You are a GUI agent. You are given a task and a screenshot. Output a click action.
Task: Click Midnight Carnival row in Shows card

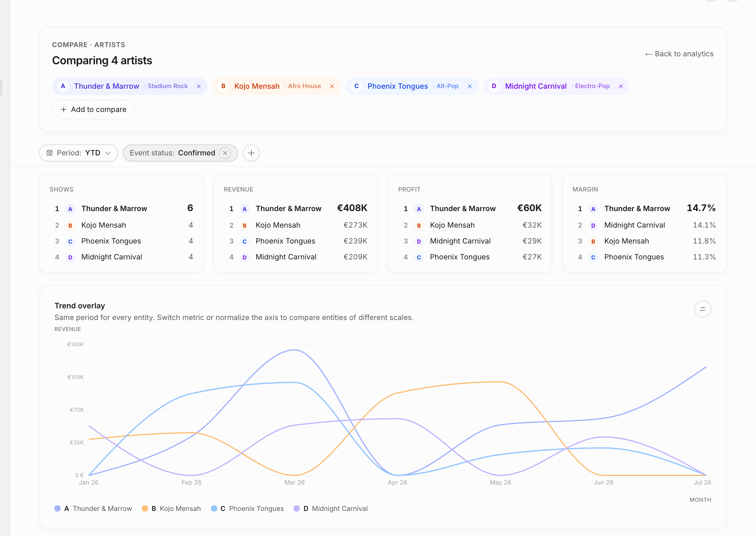[121, 257]
